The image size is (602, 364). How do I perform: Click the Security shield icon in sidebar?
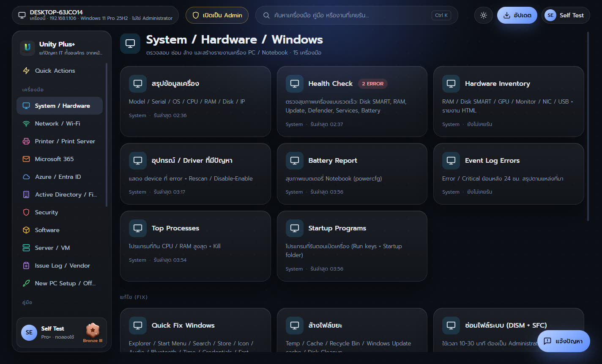pyautogui.click(x=26, y=212)
